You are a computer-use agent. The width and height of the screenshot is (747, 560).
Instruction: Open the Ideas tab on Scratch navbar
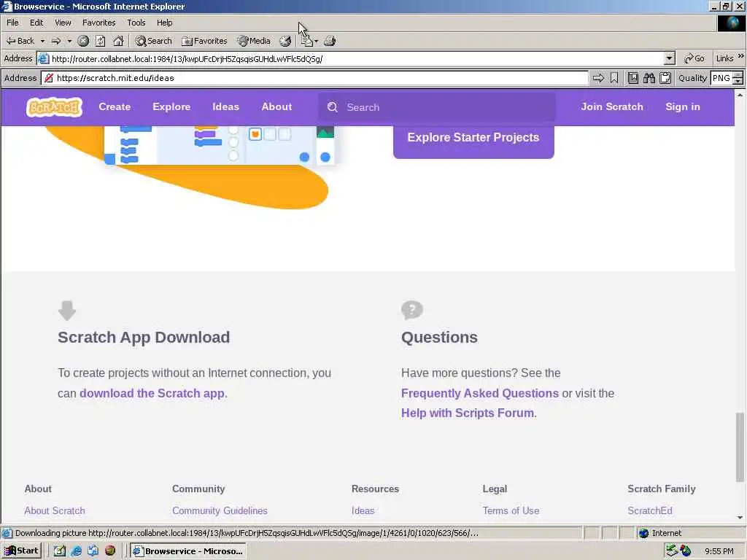coord(226,106)
